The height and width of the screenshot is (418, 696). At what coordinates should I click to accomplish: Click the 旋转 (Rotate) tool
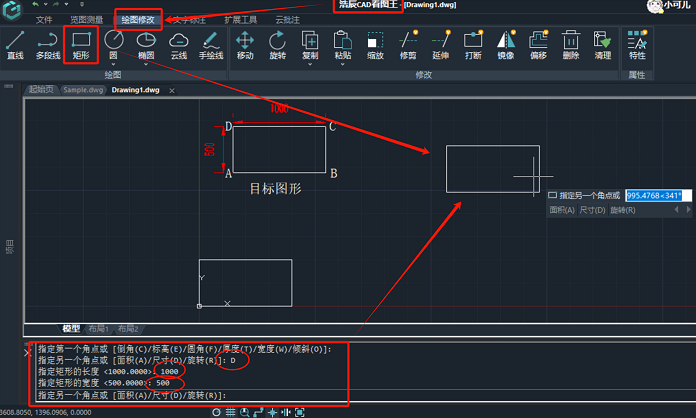[277, 45]
